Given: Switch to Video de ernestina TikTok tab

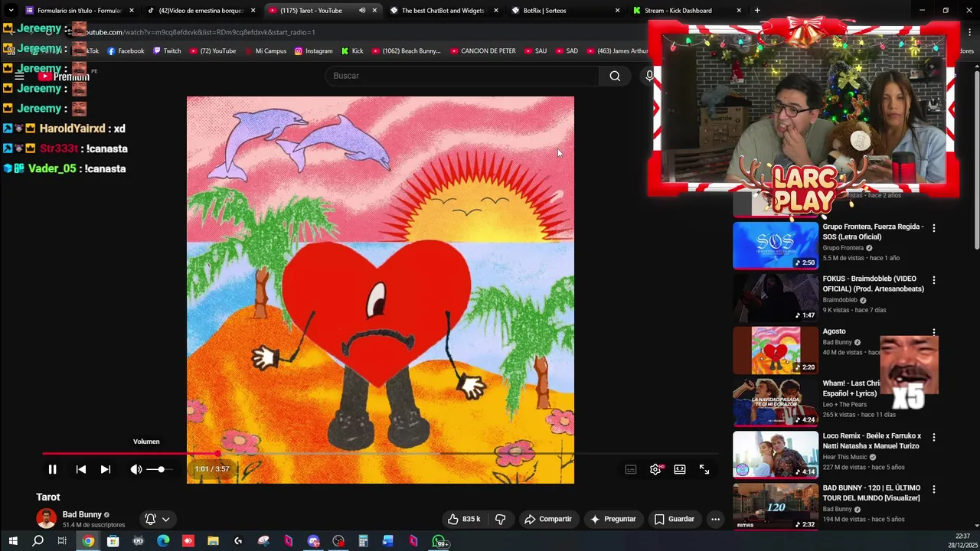Looking at the screenshot, I should [x=201, y=11].
